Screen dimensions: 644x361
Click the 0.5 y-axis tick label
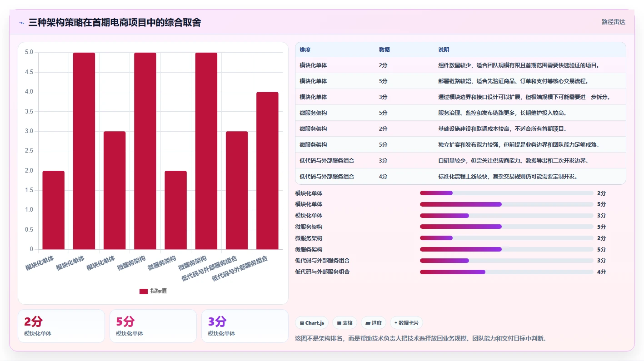29,230
